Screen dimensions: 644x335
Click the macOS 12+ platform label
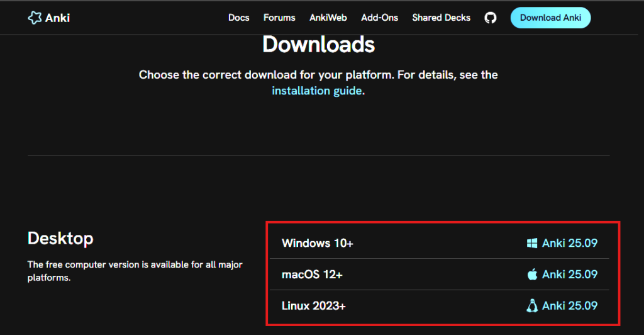pos(312,275)
